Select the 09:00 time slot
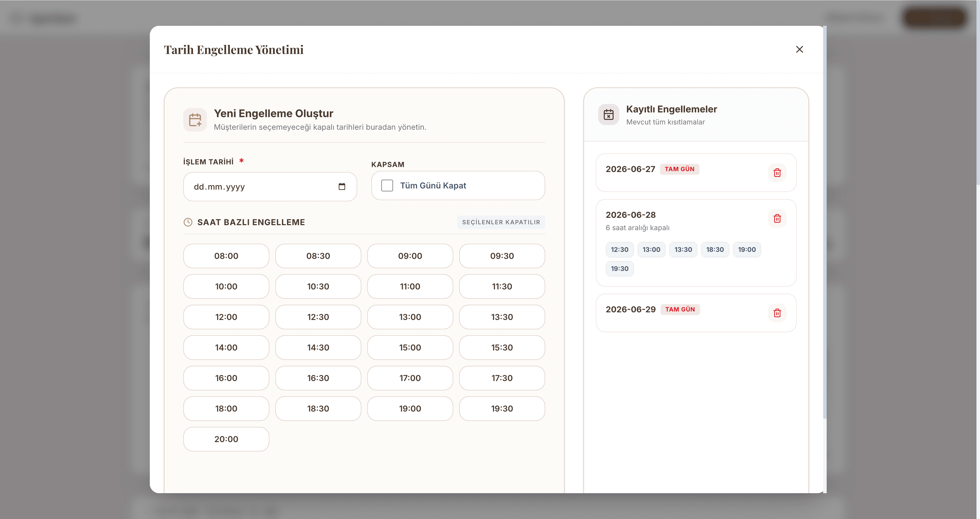980x519 pixels. point(410,256)
